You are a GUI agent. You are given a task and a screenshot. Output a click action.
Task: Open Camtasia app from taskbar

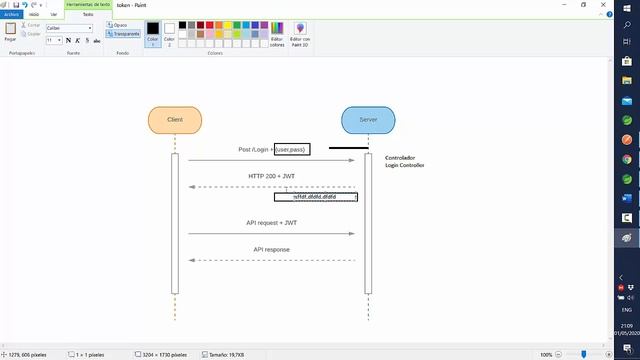click(627, 218)
